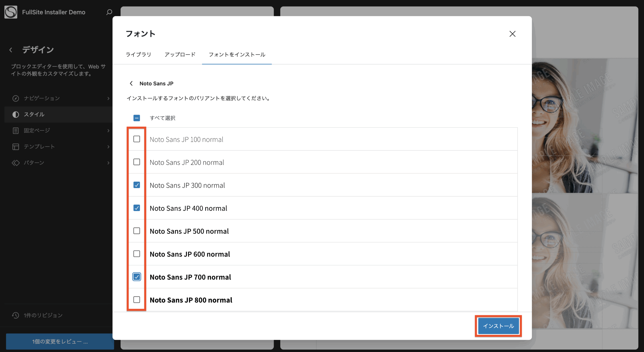Check Noto Sans JP 200 normal
Image resolution: width=644 pixels, height=352 pixels.
tap(137, 162)
